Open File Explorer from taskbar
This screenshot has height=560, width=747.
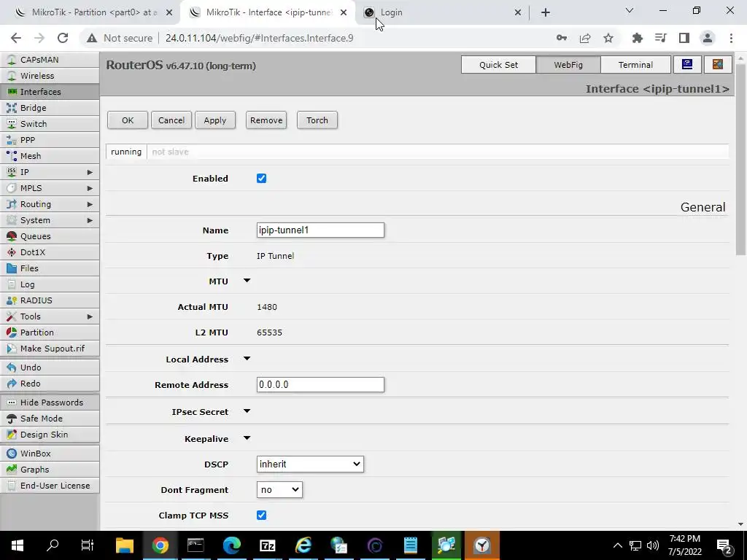[x=124, y=545]
